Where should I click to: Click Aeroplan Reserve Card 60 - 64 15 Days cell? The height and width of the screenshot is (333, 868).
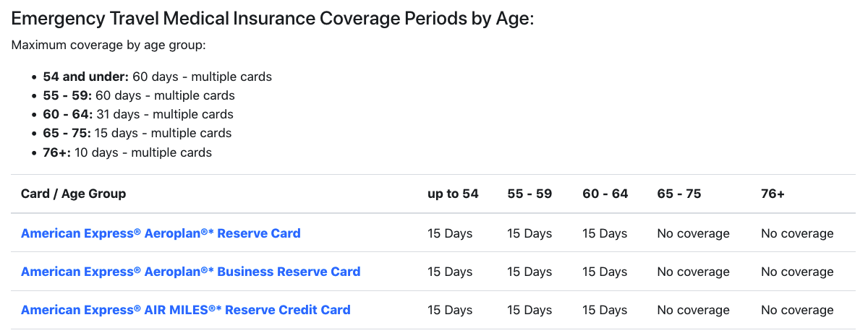(605, 233)
